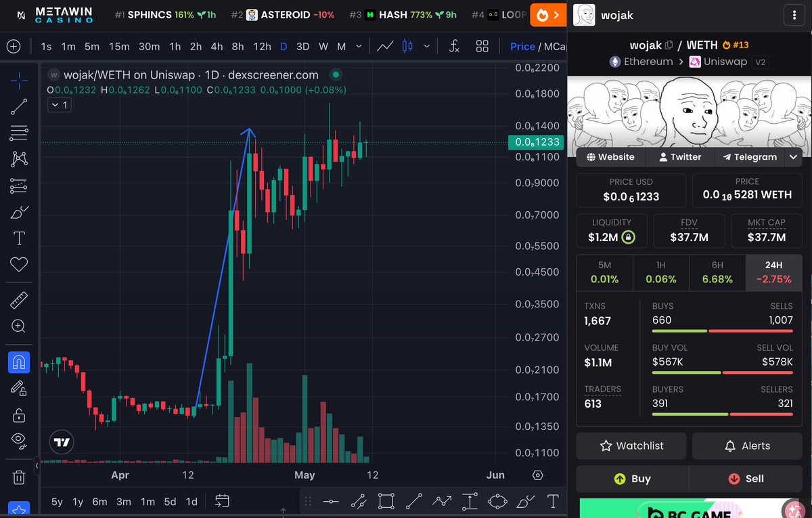Open the forecasting and position tools
812x518 pixels.
19,186
